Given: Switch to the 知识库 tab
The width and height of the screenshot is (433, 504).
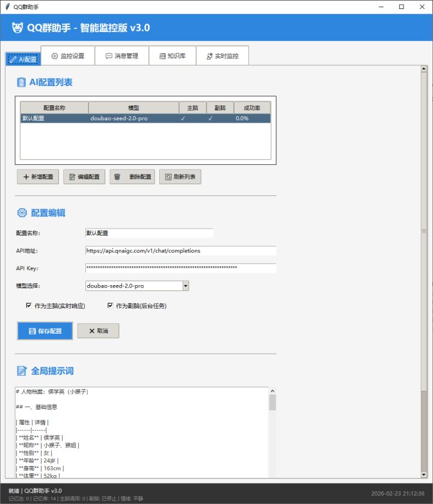Looking at the screenshot, I should click(173, 55).
